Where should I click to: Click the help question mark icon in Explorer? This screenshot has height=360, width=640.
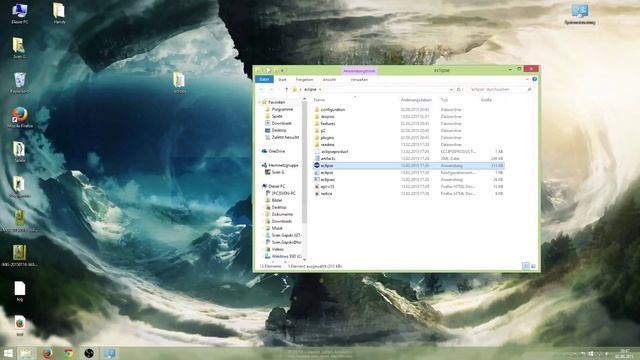pyautogui.click(x=534, y=79)
